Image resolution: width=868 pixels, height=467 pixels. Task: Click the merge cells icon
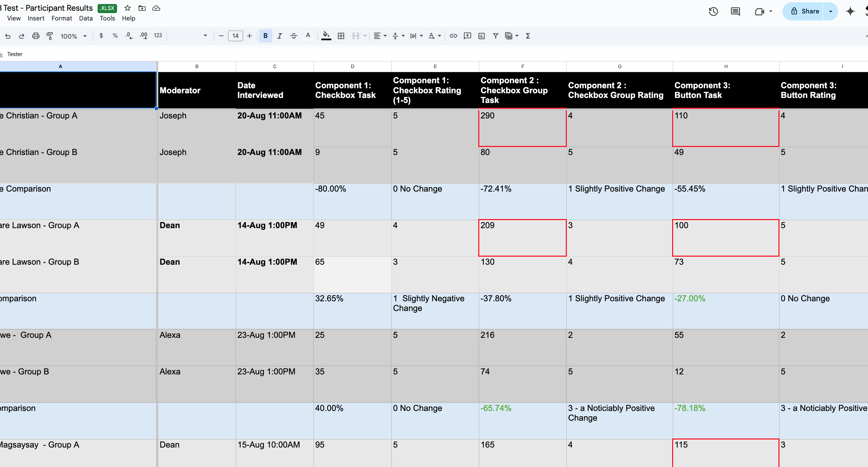click(356, 36)
